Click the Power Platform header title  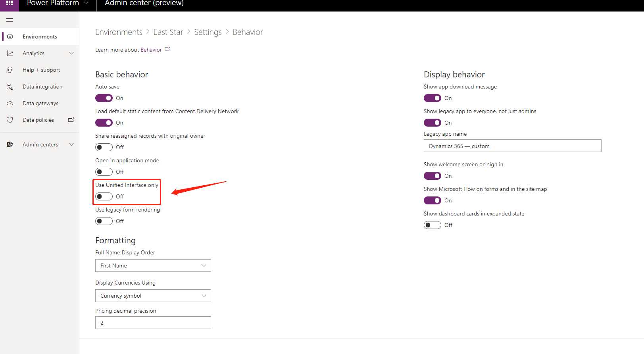pyautogui.click(x=53, y=3)
